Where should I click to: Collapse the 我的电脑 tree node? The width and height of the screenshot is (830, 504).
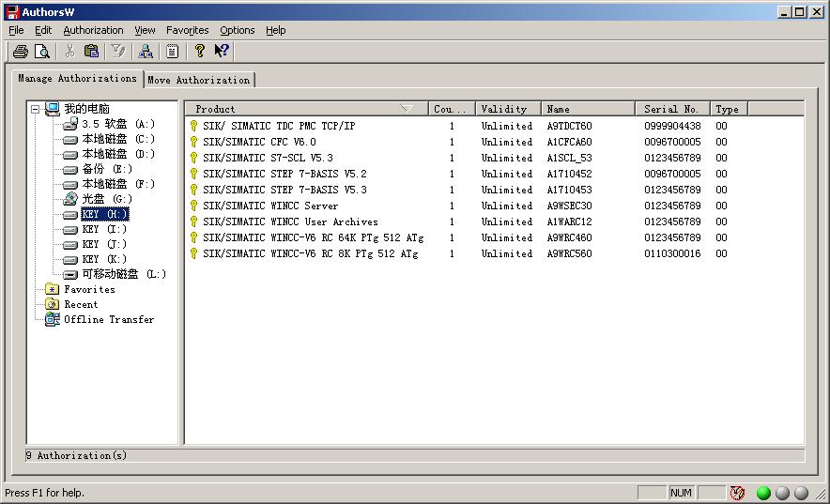(35, 110)
